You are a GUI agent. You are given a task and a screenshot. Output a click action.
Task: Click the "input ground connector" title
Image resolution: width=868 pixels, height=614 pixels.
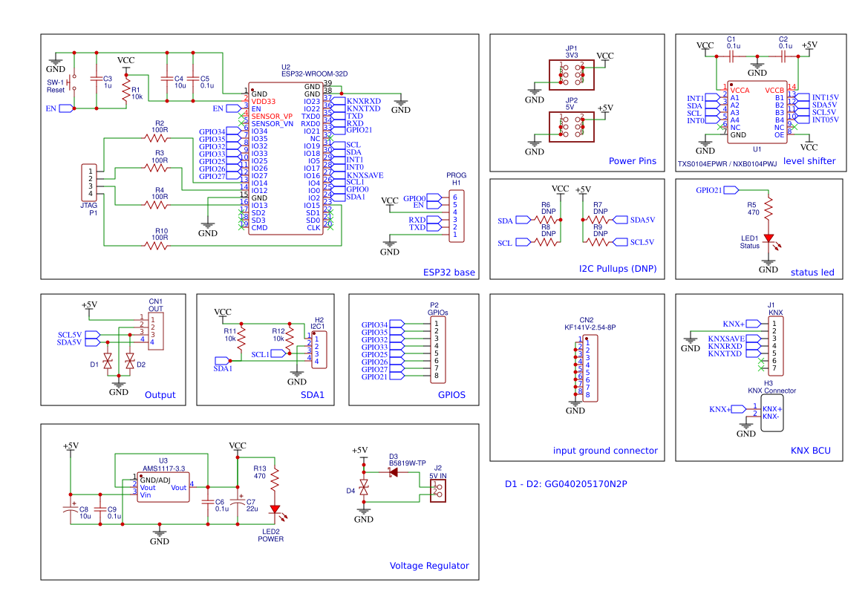click(605, 451)
